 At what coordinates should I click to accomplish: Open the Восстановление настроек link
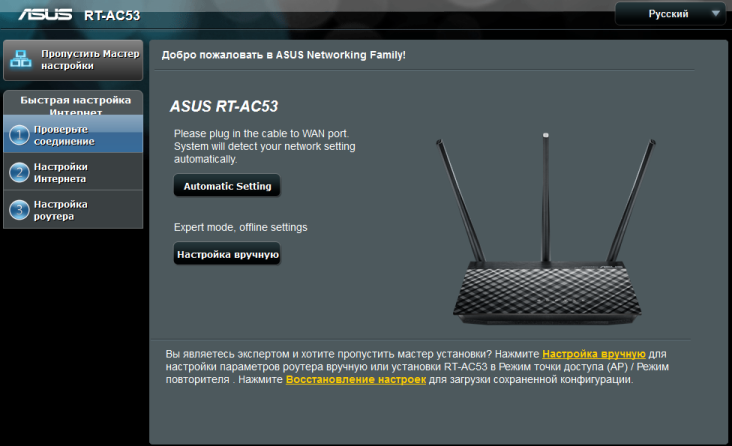point(356,379)
